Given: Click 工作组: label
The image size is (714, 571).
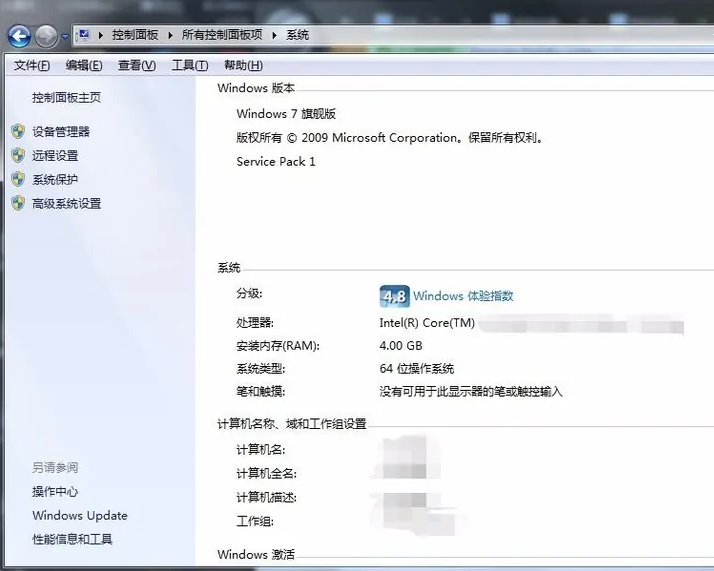Looking at the screenshot, I should [255, 521].
